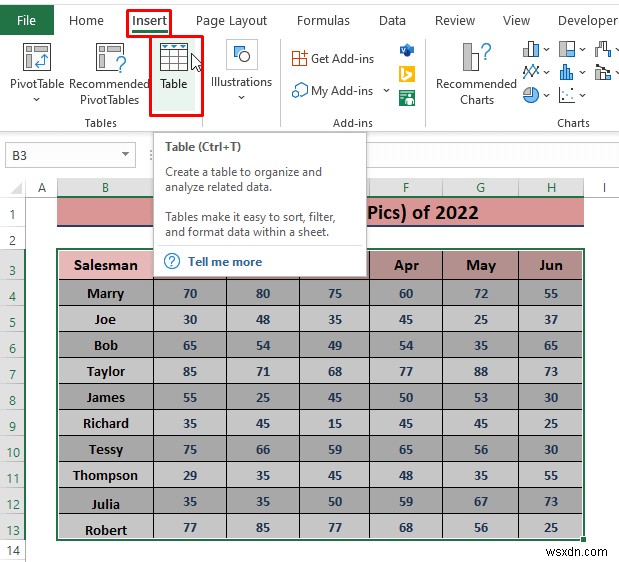Open the Bing Maps add-in

tap(407, 74)
